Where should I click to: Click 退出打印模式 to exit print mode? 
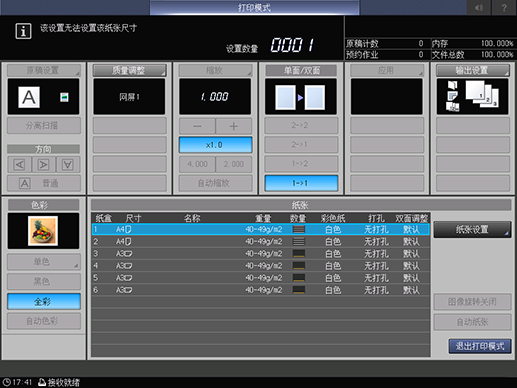(480, 346)
